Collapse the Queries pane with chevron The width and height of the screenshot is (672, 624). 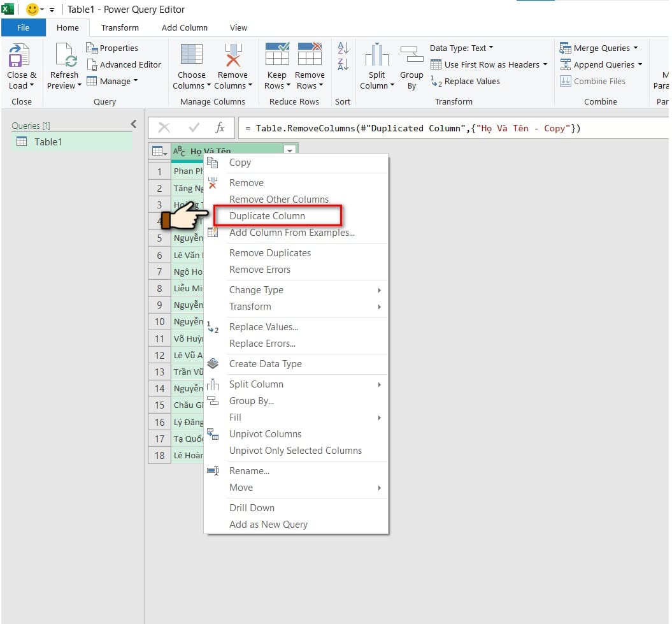tap(134, 124)
